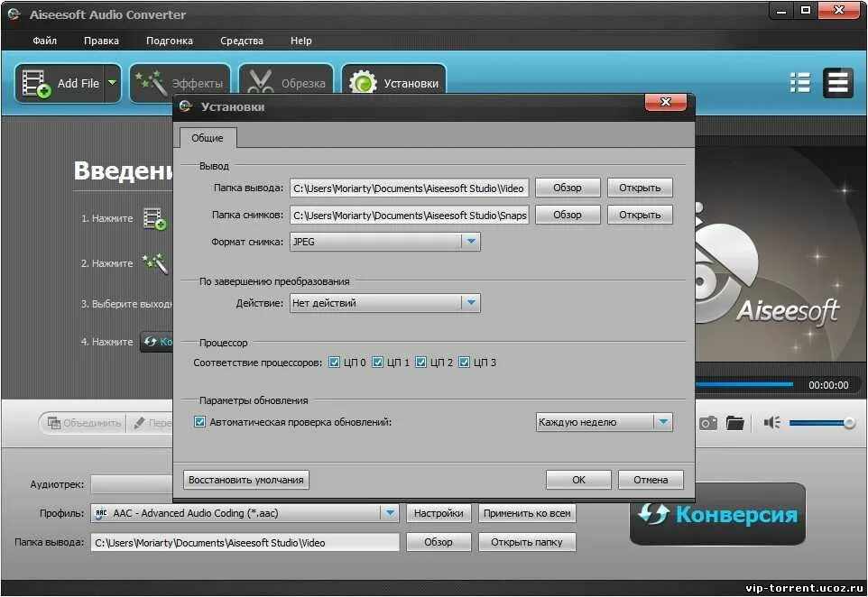Viewport: 868px width, 597px height.
Task: Mute audio with speaker icon
Action: (771, 423)
